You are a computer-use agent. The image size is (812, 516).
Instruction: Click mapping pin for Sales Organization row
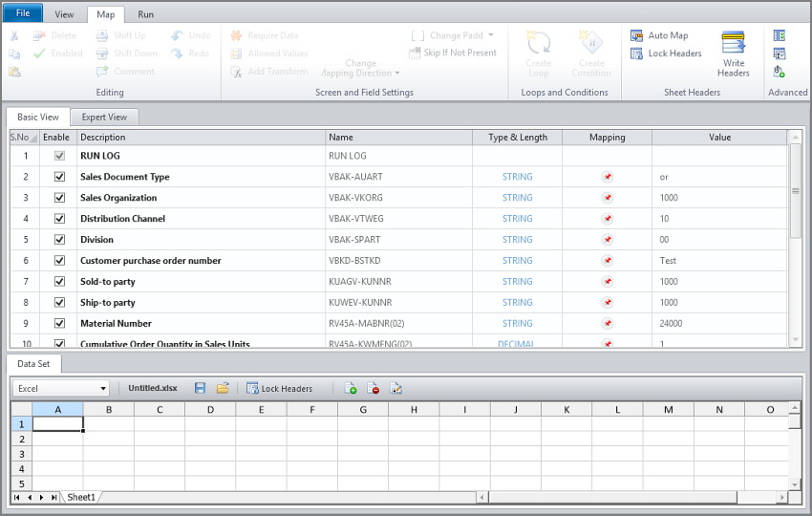[x=607, y=198]
